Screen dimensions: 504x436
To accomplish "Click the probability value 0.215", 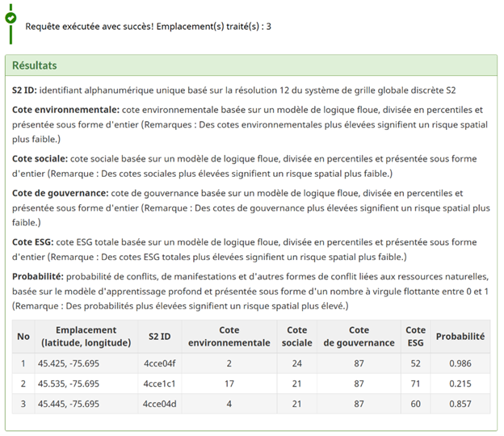I will [x=460, y=384].
